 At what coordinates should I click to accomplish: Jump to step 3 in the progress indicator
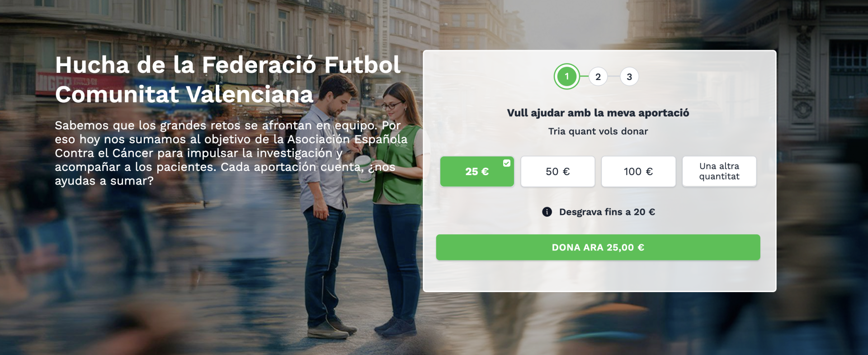[629, 77]
